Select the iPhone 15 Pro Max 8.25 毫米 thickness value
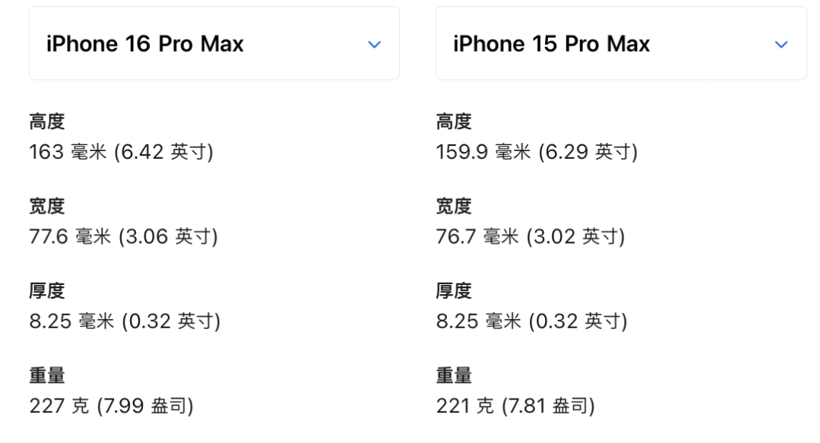The height and width of the screenshot is (443, 820). pyautogui.click(x=532, y=321)
